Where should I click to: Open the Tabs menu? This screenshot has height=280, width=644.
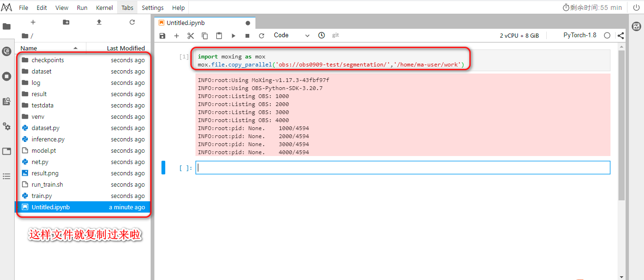127,8
